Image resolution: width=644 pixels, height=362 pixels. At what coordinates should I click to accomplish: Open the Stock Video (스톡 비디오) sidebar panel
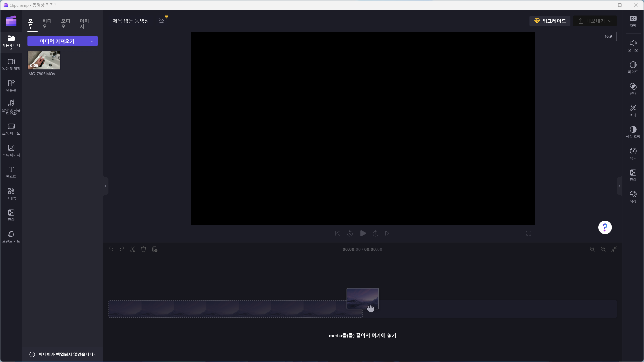click(x=11, y=129)
